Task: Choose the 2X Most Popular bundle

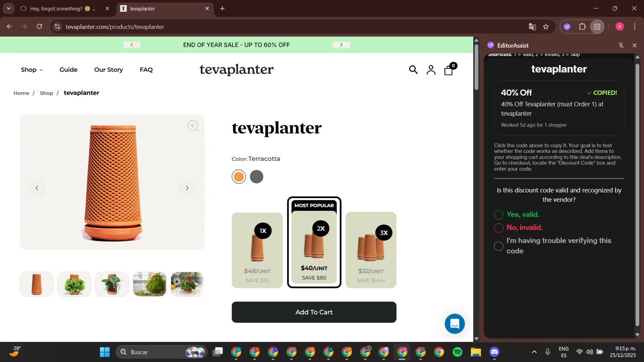Action: click(314, 243)
